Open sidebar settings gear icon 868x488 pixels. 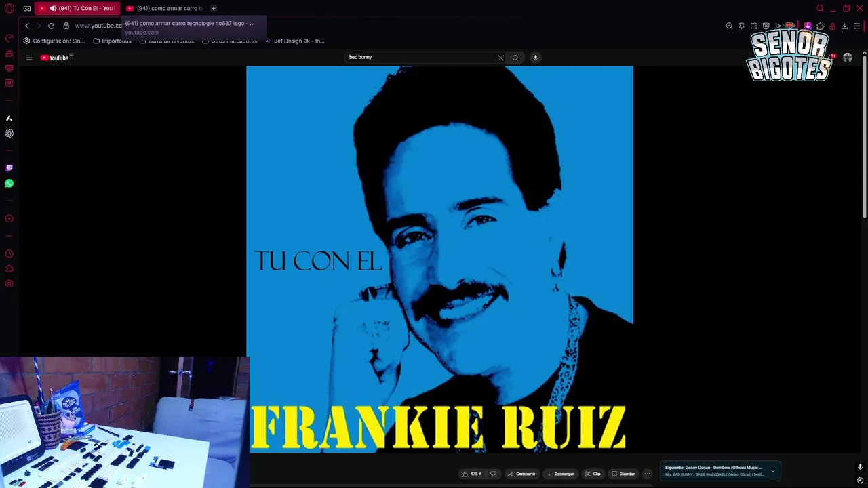[9, 283]
